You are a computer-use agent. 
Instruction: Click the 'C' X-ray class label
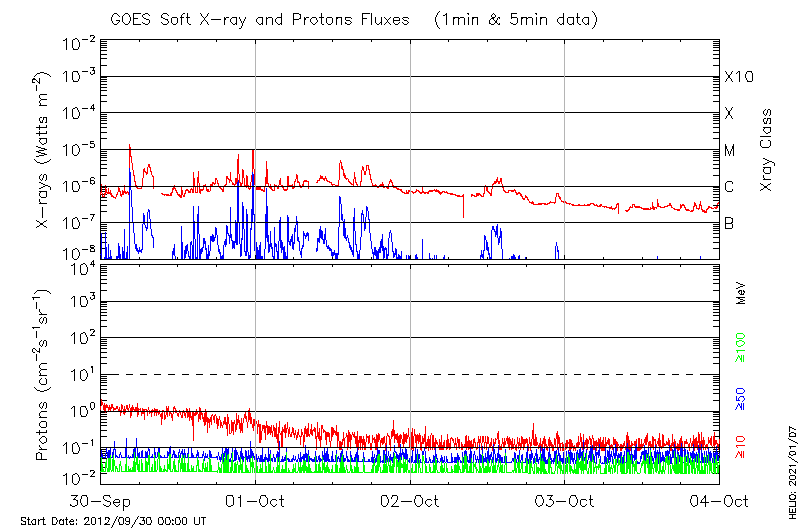[729, 187]
